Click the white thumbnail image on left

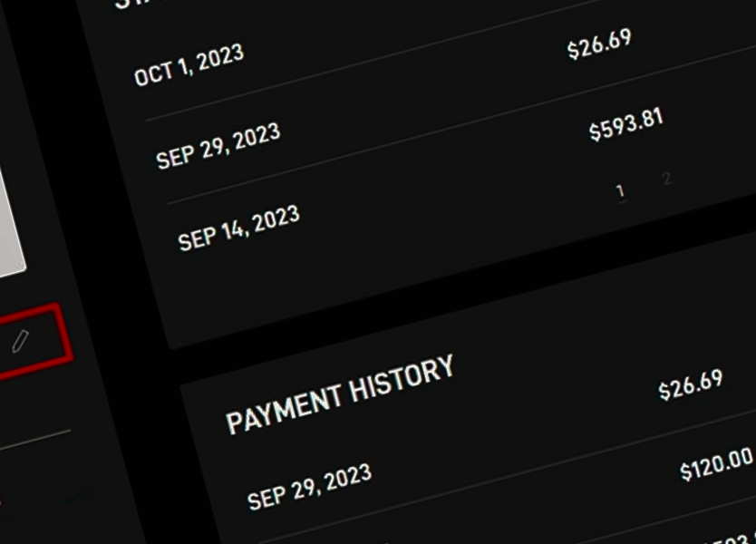click(x=10, y=222)
